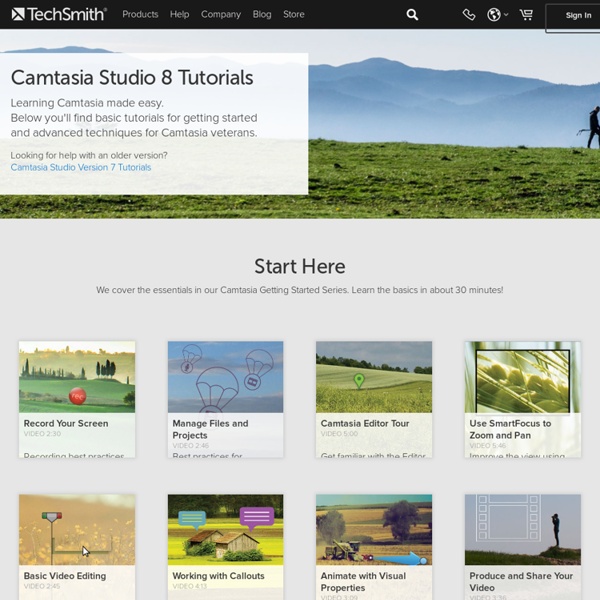Screen dimensions: 600x600
Task: Go to the Blog page
Action: pos(262,15)
